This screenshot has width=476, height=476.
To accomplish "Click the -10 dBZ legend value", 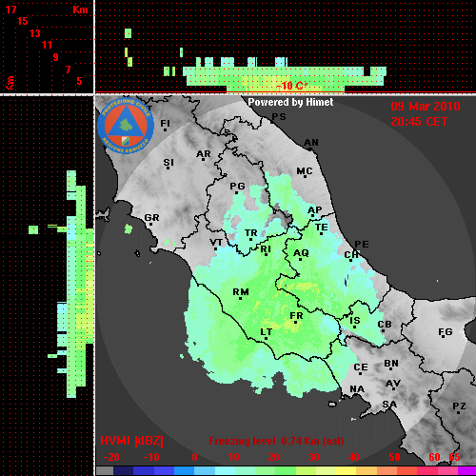I will point(151,457).
